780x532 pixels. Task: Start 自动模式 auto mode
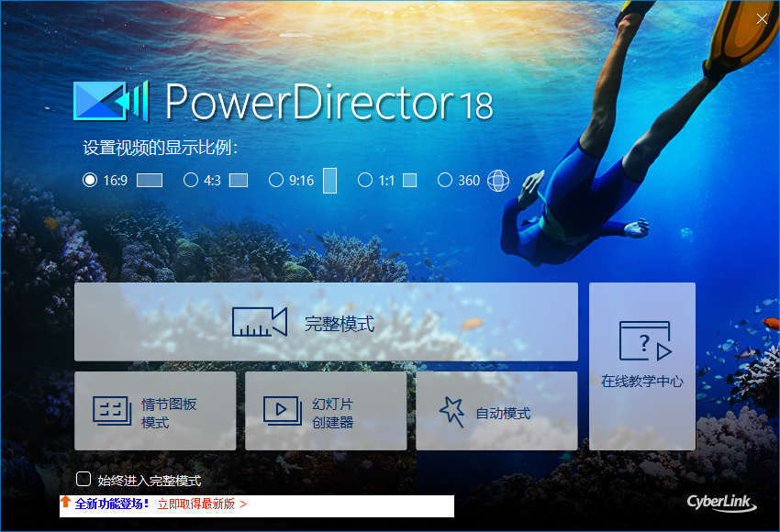pos(496,411)
